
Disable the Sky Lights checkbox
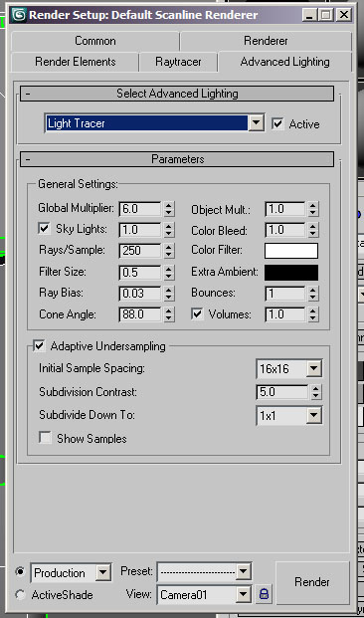coord(45,229)
